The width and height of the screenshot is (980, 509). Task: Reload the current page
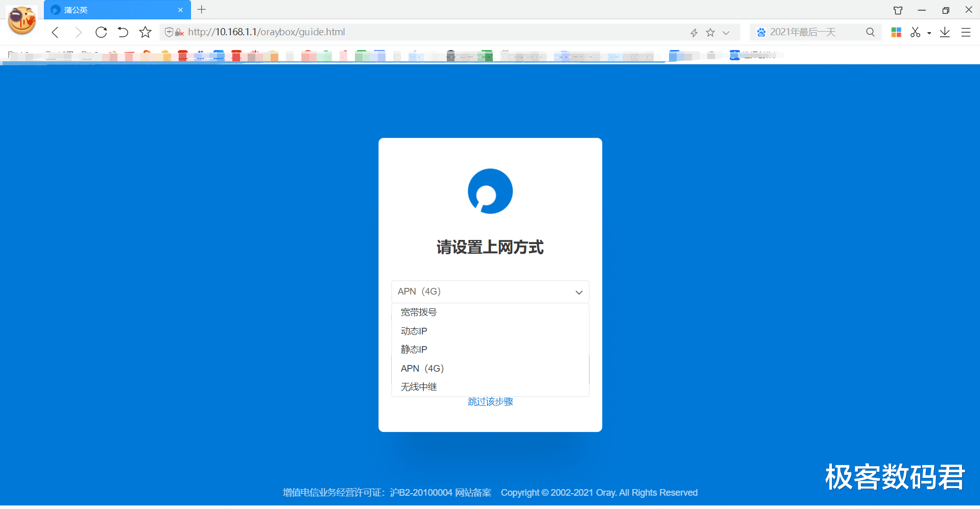[101, 32]
